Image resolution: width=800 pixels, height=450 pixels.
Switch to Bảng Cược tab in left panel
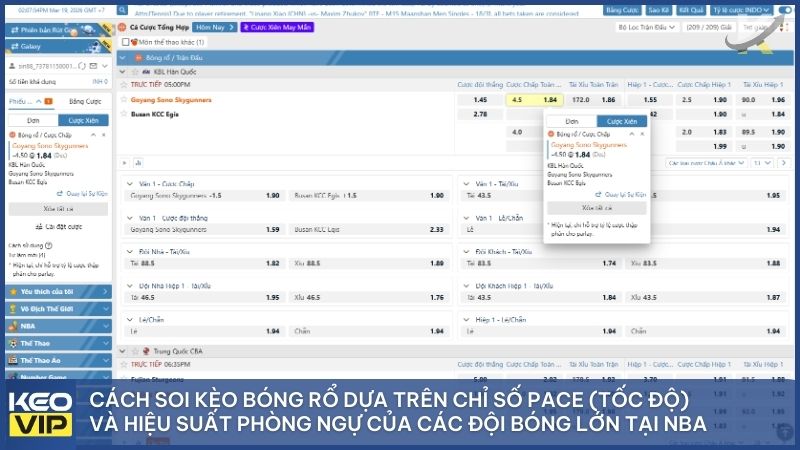(x=84, y=101)
